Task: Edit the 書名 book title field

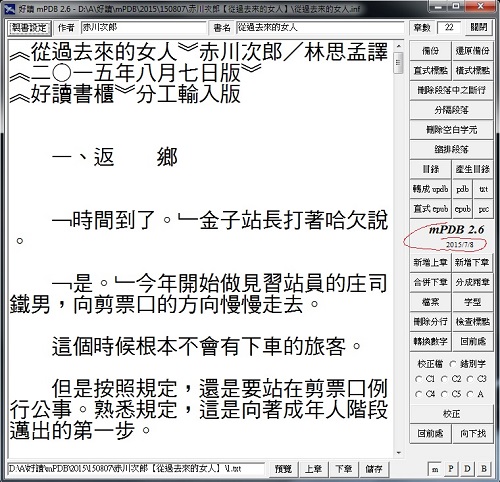Action: point(320,28)
